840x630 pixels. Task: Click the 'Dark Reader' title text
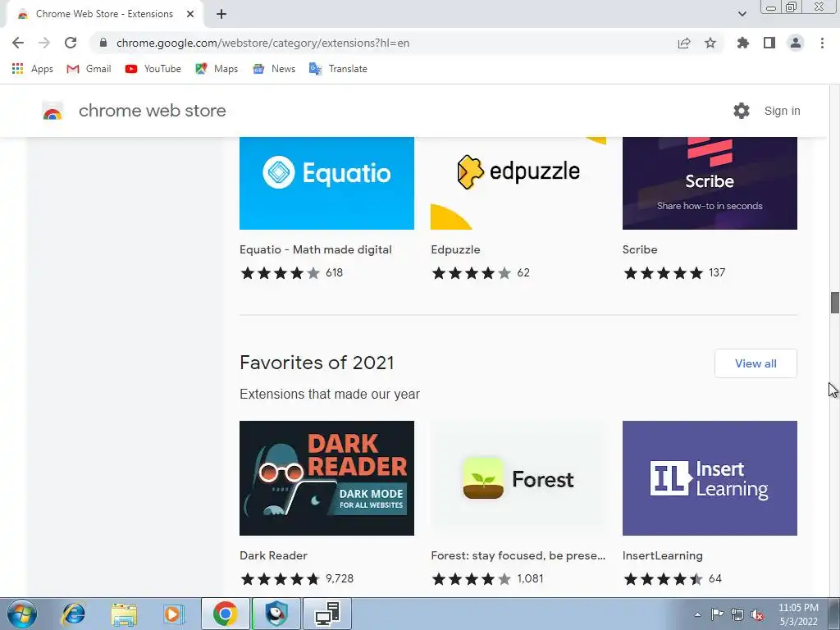(273, 555)
